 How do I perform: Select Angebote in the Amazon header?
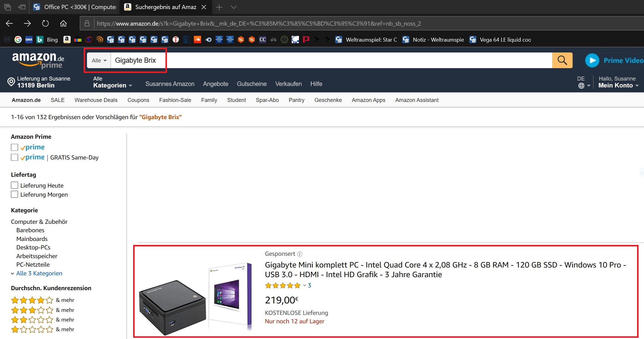pyautogui.click(x=216, y=84)
